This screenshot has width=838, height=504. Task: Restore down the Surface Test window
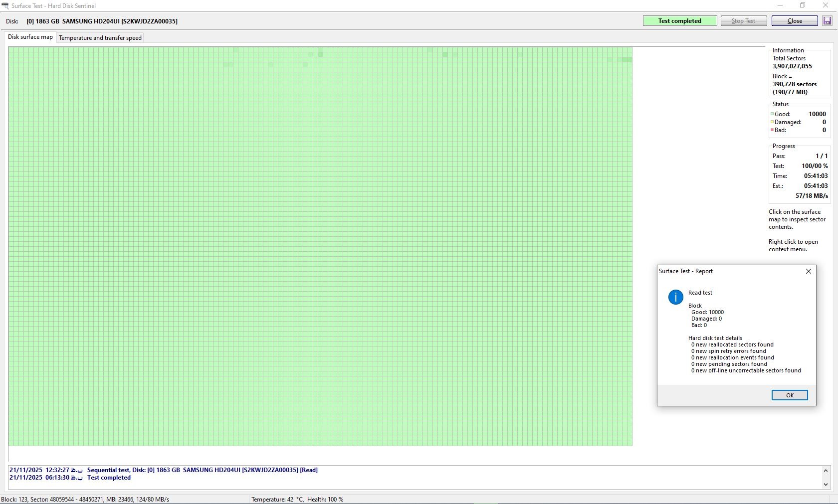(803, 5)
